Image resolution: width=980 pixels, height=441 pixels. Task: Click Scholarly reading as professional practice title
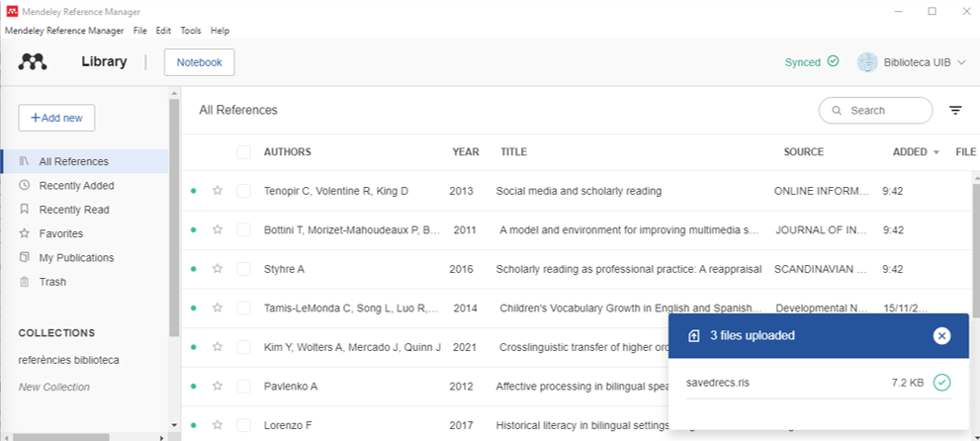(x=629, y=269)
